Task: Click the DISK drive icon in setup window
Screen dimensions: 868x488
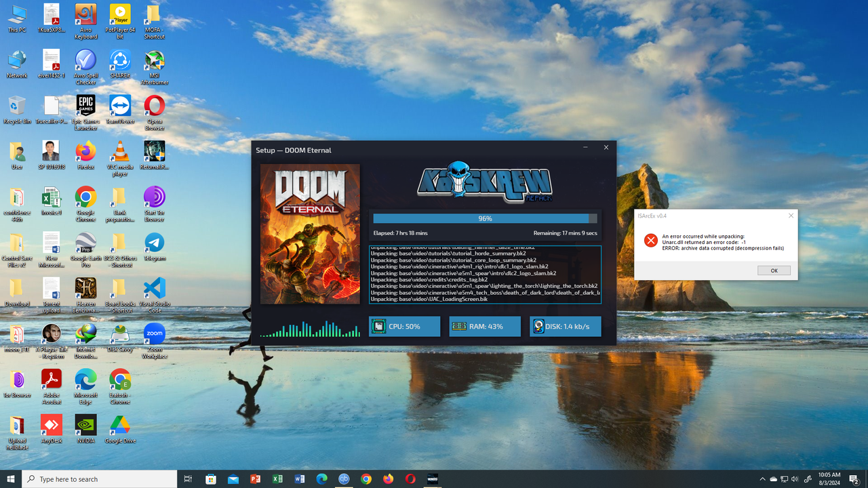Action: [x=538, y=326]
